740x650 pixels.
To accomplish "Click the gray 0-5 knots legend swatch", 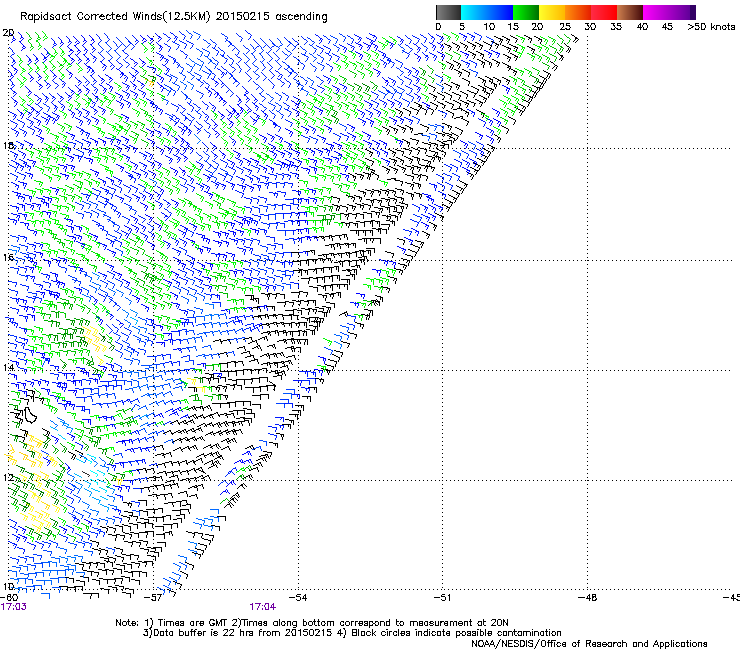I will click(x=448, y=12).
